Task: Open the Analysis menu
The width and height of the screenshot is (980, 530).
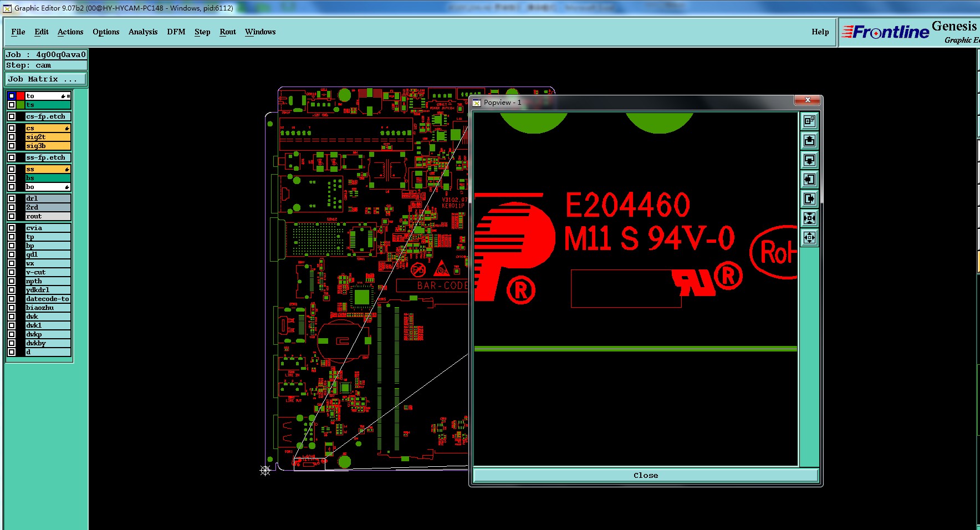Action: [143, 32]
